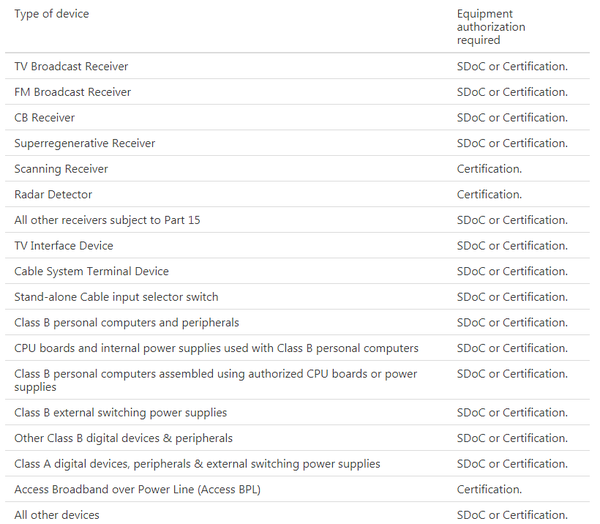Viewport: 600px width, 524px height.
Task: Click 'All other receivers subject to Part 15'
Action: [x=107, y=220]
